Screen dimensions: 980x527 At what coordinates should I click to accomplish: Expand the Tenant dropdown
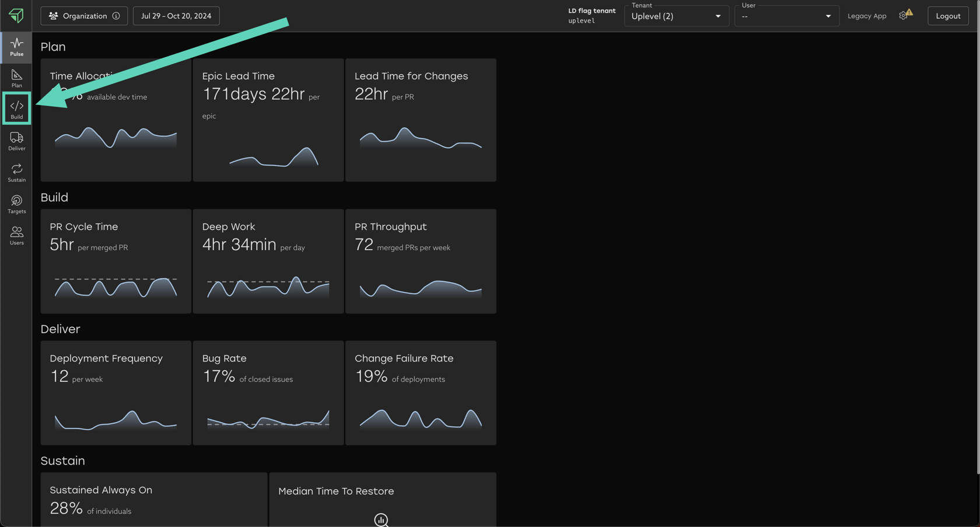click(x=676, y=16)
